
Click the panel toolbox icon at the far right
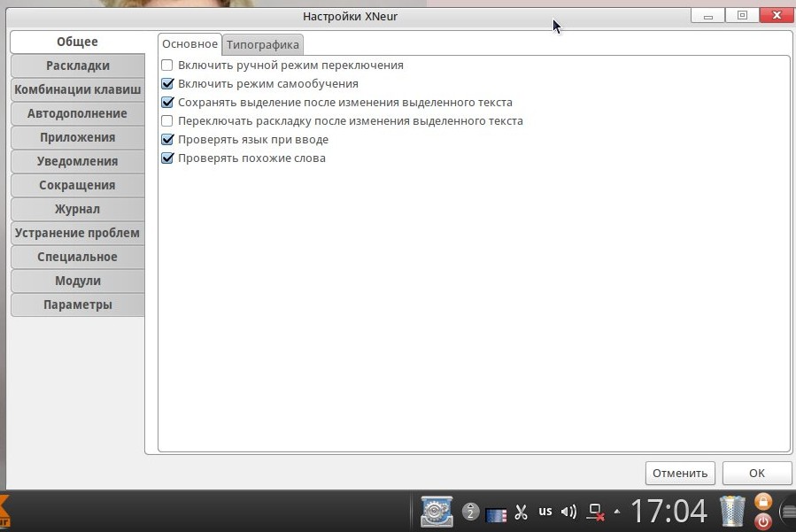click(788, 511)
